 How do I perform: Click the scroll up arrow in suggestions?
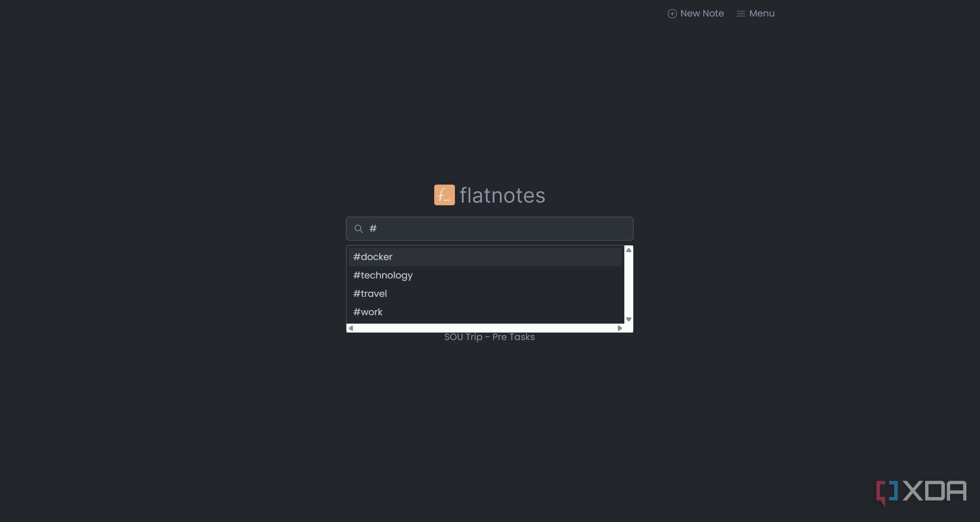(629, 250)
